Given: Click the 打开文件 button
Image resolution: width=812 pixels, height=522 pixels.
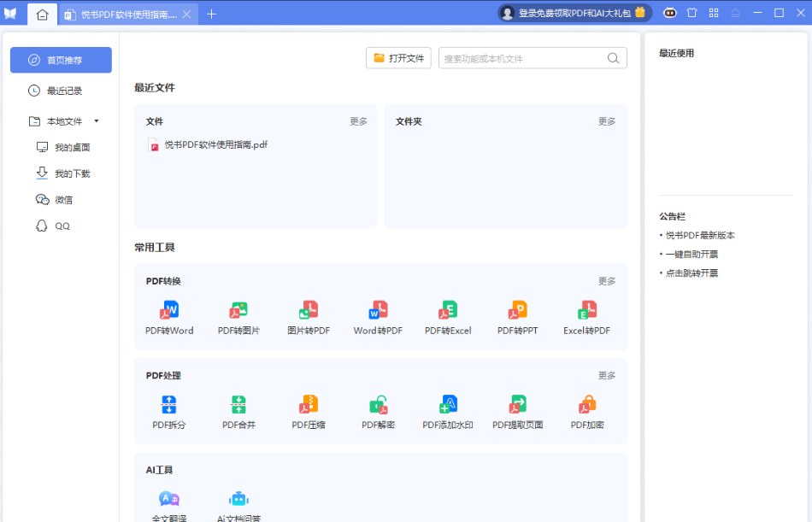Looking at the screenshot, I should click(399, 58).
